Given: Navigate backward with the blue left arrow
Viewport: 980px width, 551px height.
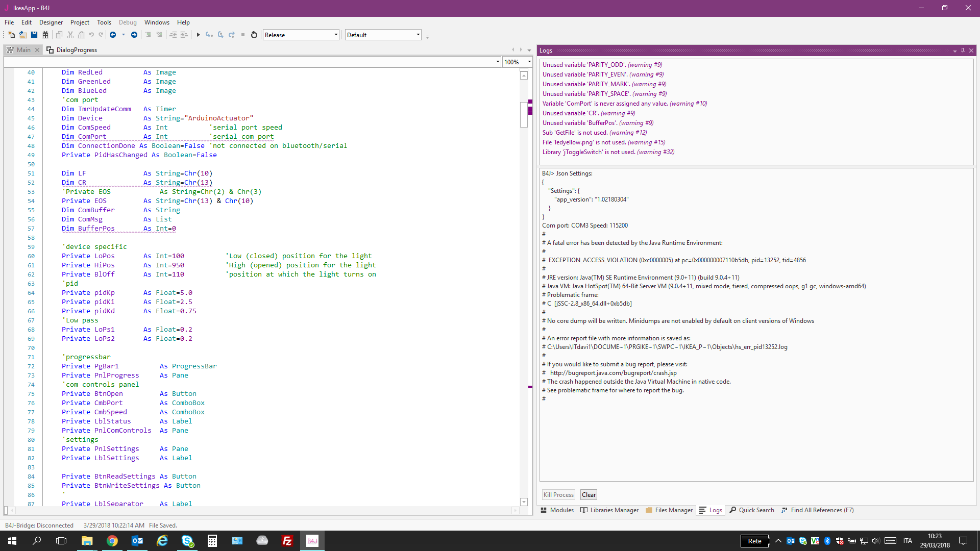Looking at the screenshot, I should pos(113,35).
